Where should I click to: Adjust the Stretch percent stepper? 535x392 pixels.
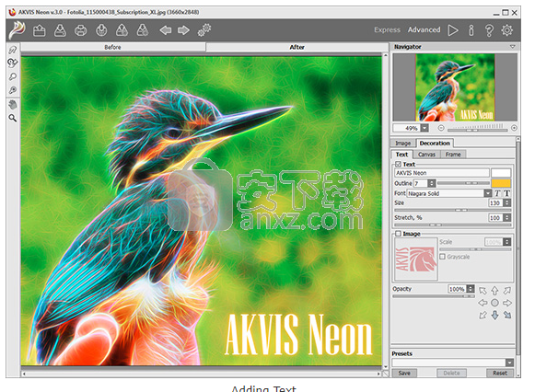point(507,218)
